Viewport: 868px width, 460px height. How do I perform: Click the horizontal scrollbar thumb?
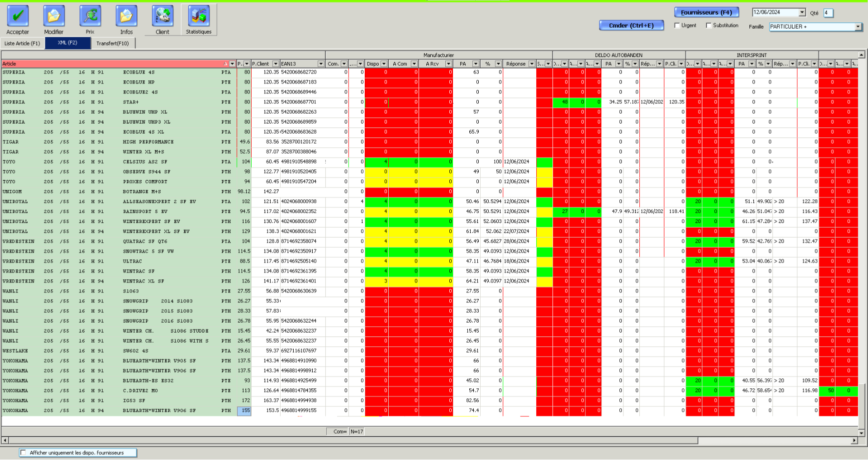coord(353,440)
